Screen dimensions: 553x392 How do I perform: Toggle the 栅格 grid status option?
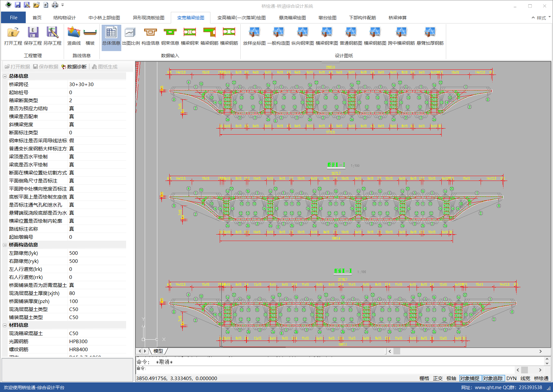[x=424, y=378]
